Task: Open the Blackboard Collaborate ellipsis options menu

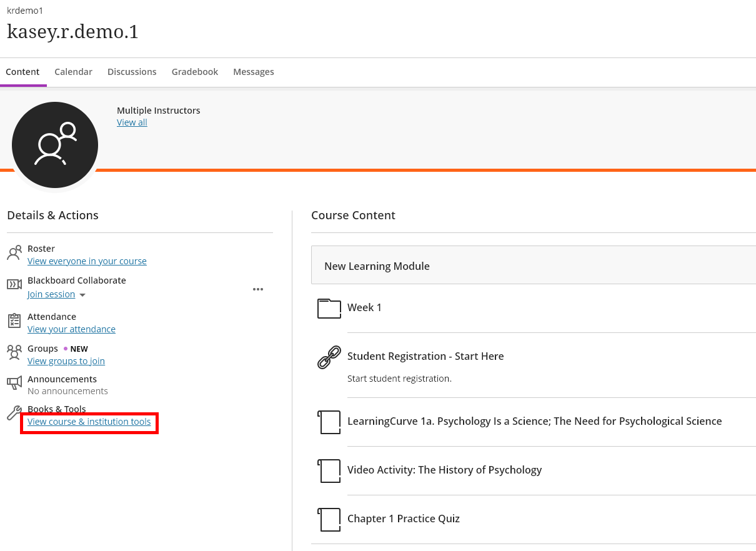Action: (x=258, y=289)
